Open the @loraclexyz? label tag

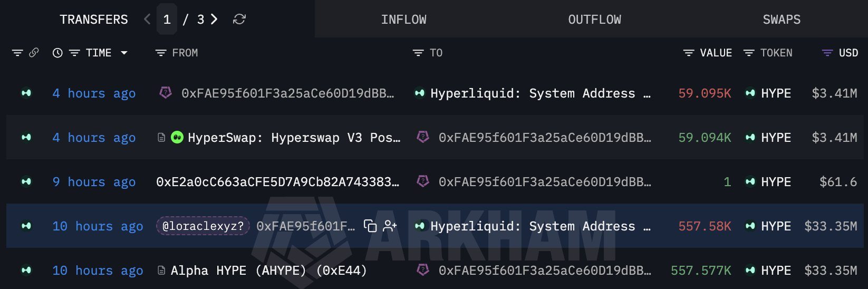(x=203, y=226)
